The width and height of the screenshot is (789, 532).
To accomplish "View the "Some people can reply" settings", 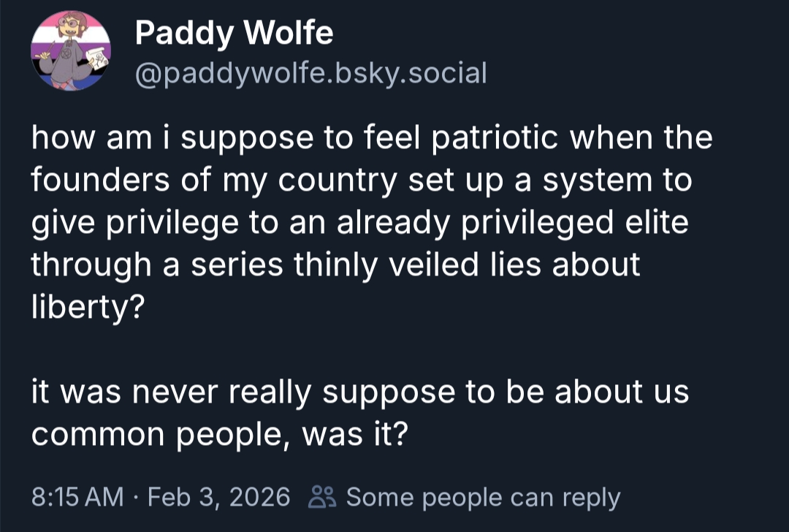I will coord(483,498).
